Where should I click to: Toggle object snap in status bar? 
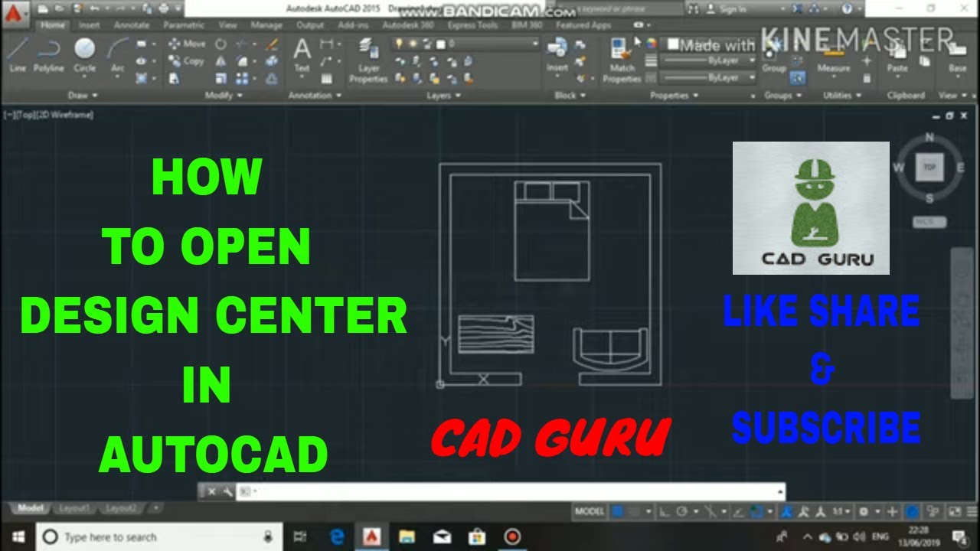point(756,511)
